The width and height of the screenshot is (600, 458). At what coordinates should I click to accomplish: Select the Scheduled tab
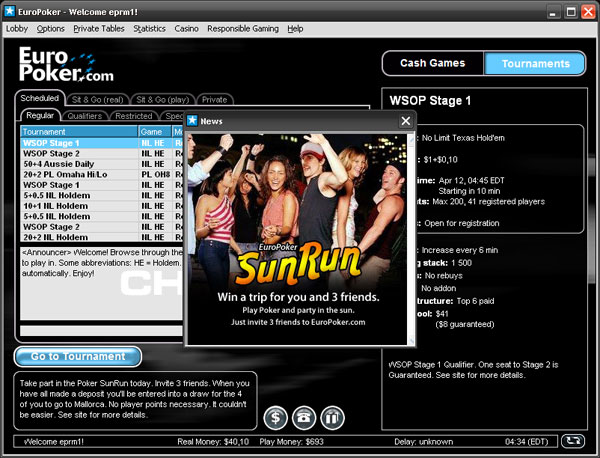40,98
